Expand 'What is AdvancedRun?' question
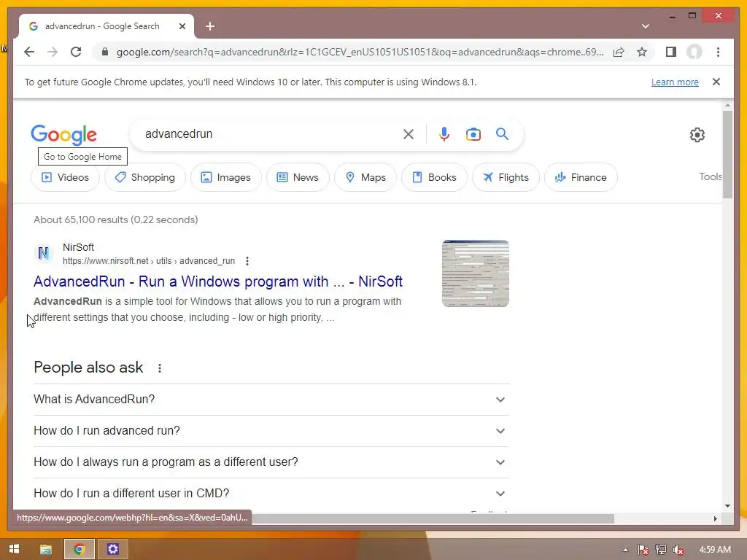The image size is (747, 560). click(x=271, y=399)
